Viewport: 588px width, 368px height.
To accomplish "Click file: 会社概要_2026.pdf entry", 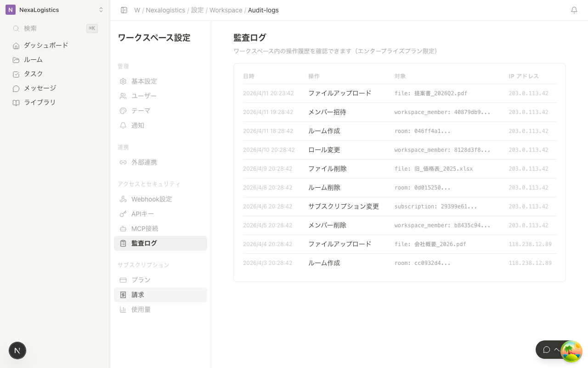I will pyautogui.click(x=430, y=244).
